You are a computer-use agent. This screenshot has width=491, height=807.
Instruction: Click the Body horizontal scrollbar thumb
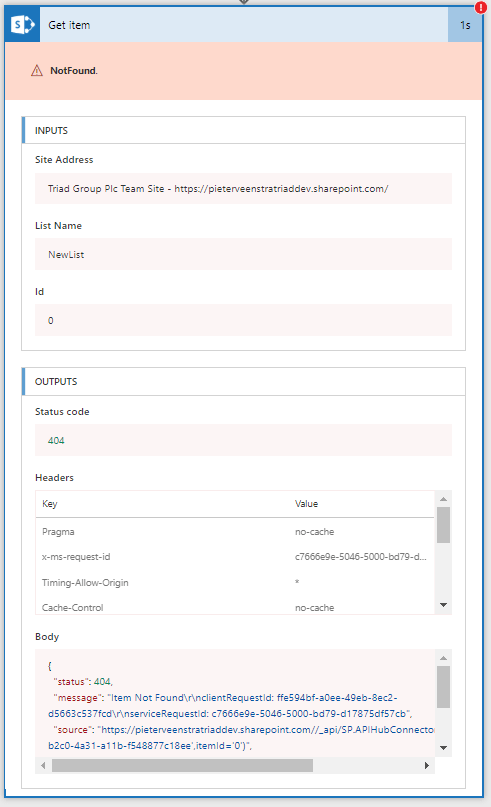[x=182, y=765]
